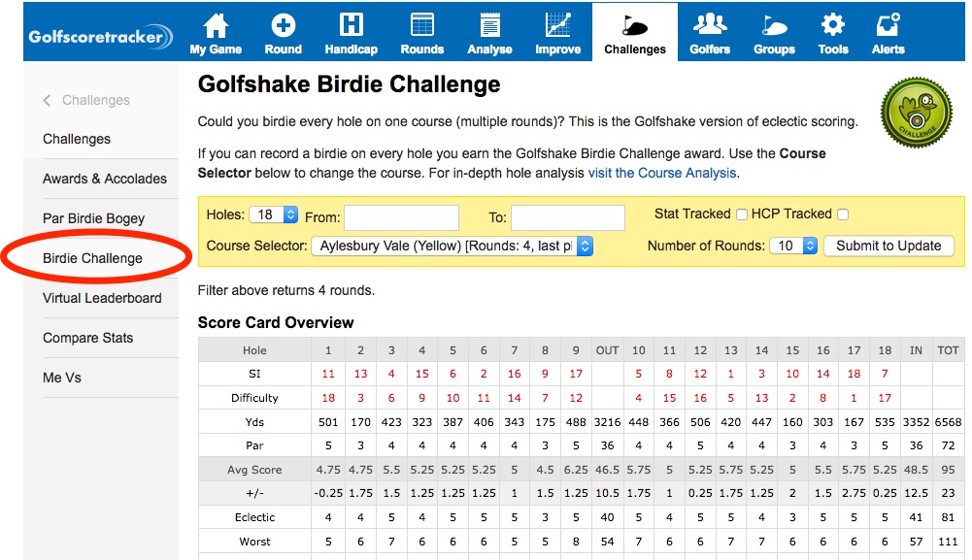
Task: Open the Alerts icon
Action: [x=888, y=26]
